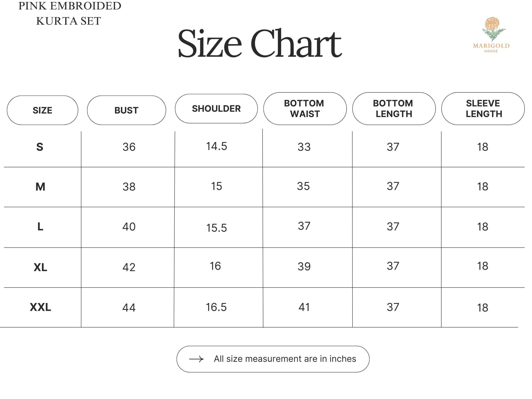
Task: Choose the BOTTOM LENGTH header pill
Action: pos(394,108)
